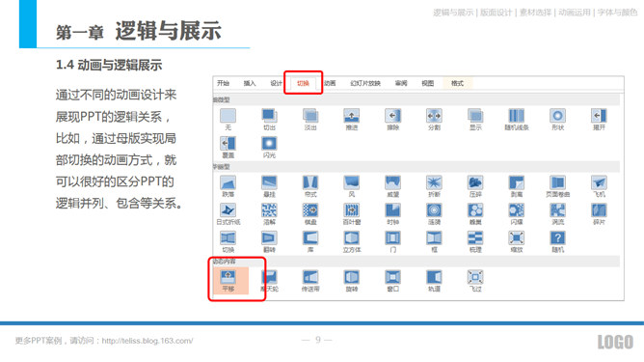644x362 pixels.
Task: Select the 页面卷曲 (Page Curl) transition
Action: 558,186
